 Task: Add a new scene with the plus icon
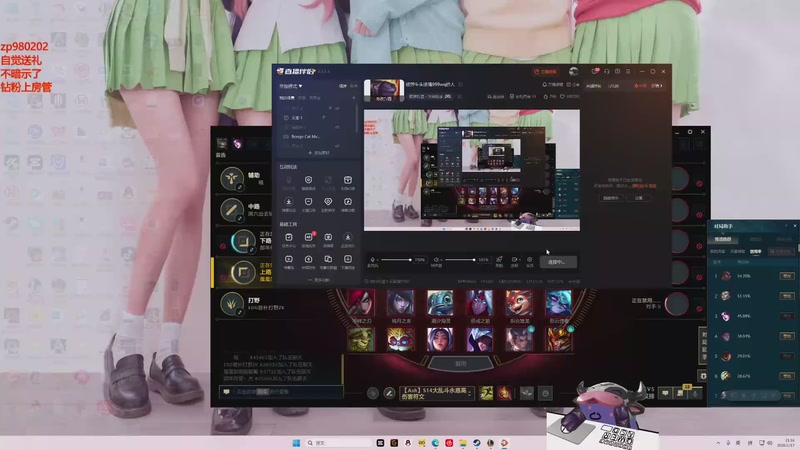(x=354, y=97)
